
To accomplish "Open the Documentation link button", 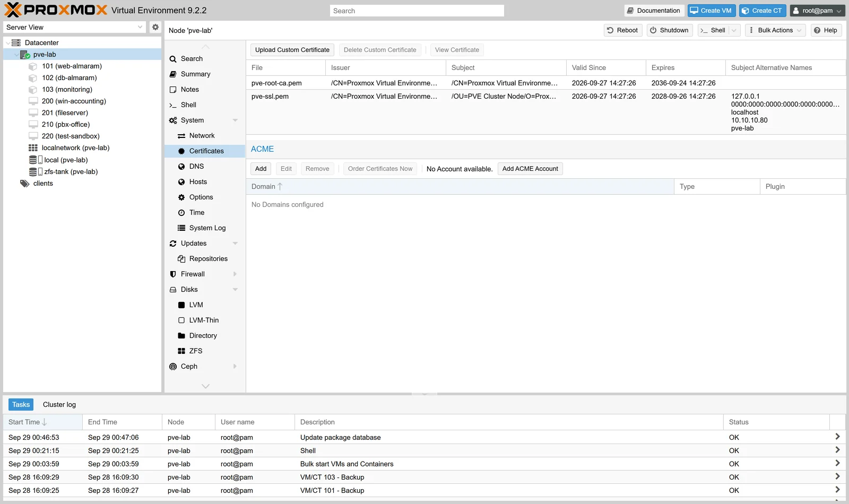I will pyautogui.click(x=654, y=11).
